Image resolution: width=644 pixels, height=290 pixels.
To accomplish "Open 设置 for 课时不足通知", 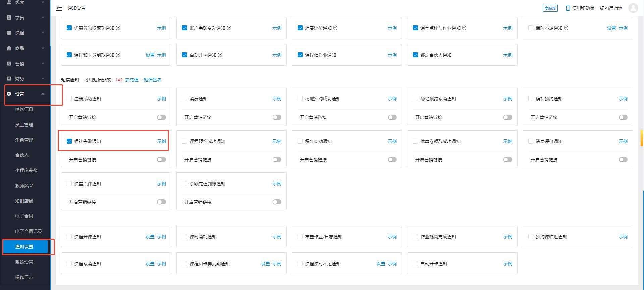I will [611, 28].
